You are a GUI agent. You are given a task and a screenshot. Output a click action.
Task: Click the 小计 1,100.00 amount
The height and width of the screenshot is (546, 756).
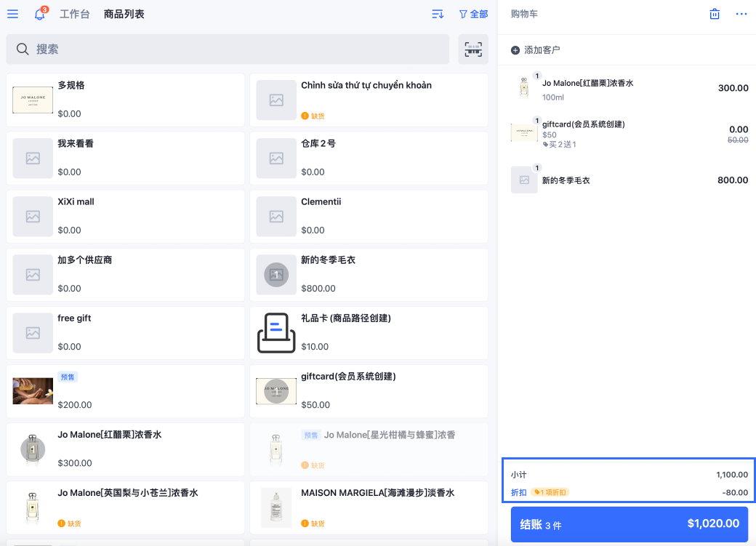pyautogui.click(x=732, y=475)
